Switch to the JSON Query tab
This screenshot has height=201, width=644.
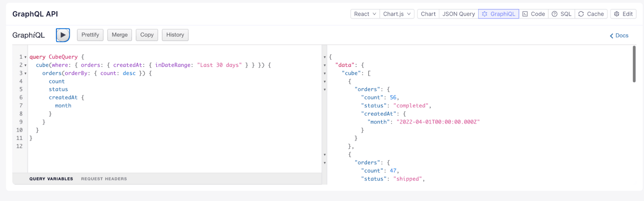click(459, 14)
